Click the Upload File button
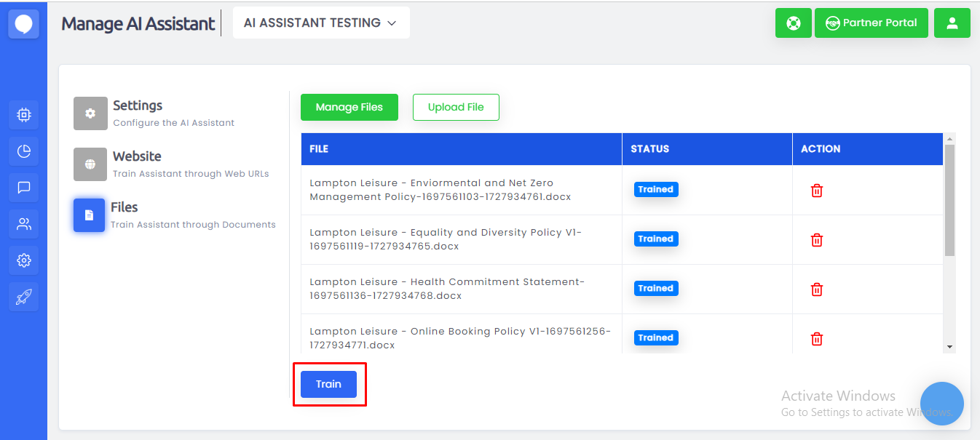Viewport: 980px width, 440px height. pyautogui.click(x=456, y=107)
